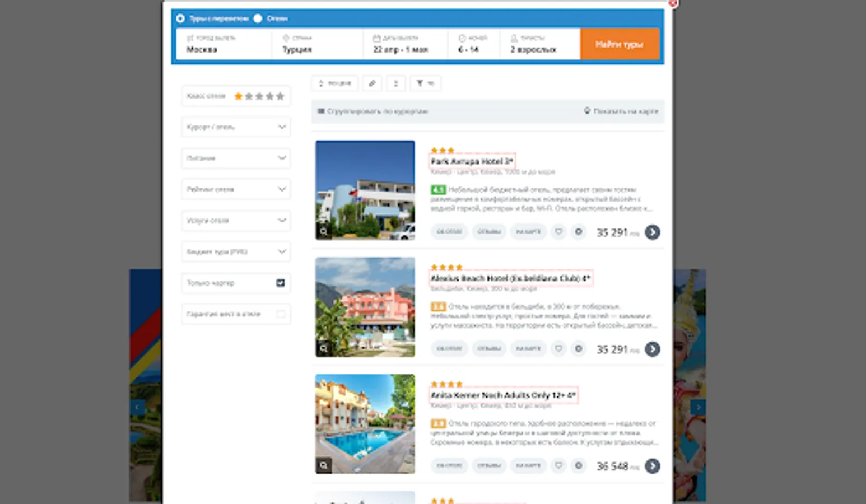Set hotel class filter to three stars

tap(259, 96)
